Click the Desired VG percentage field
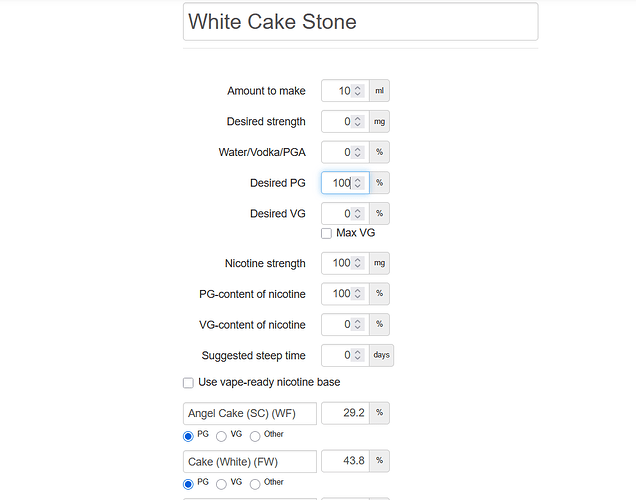636x500 pixels. point(338,214)
